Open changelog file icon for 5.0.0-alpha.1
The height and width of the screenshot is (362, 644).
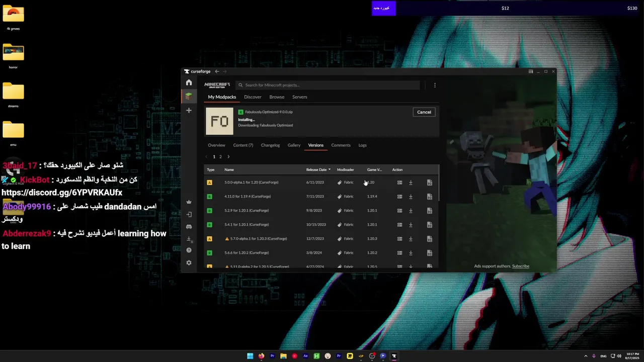429,183
